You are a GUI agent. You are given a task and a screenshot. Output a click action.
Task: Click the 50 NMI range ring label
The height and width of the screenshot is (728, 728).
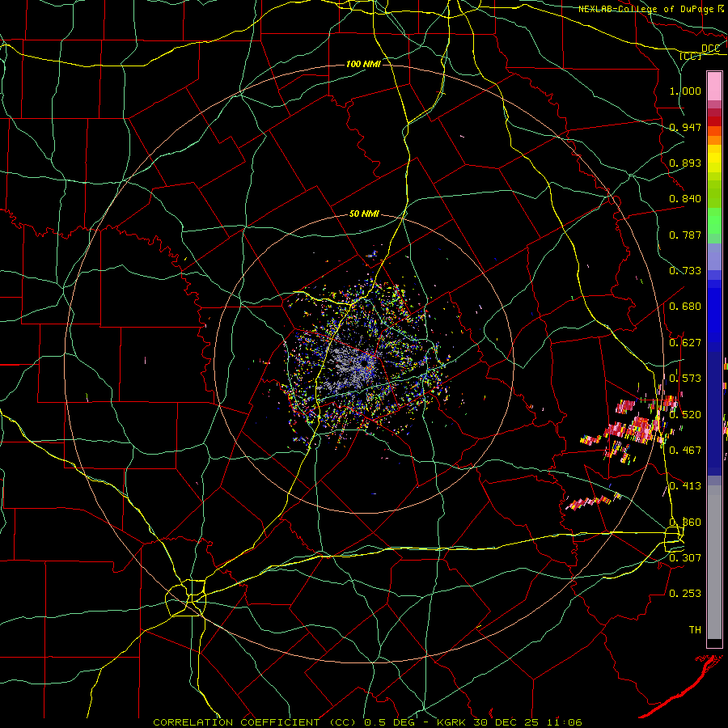[364, 214]
